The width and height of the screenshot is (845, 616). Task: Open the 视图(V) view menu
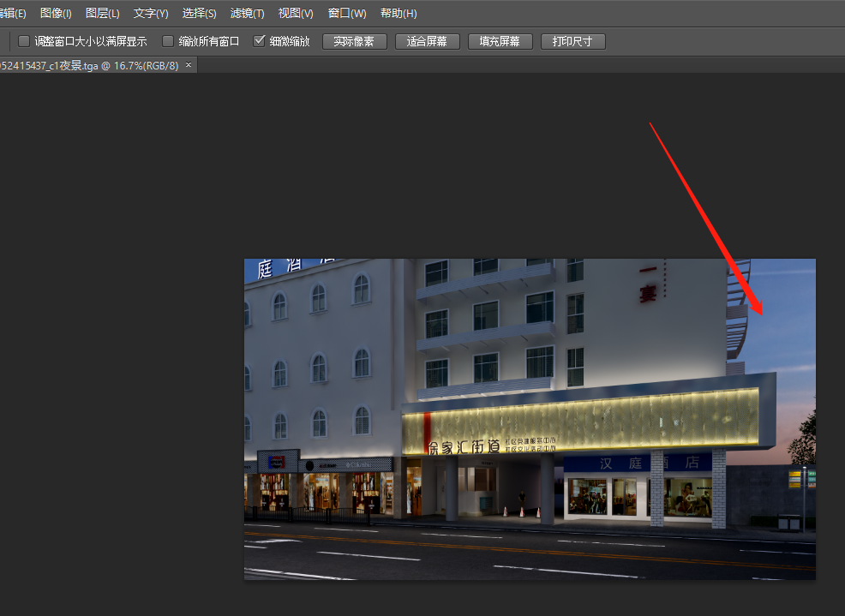point(296,14)
